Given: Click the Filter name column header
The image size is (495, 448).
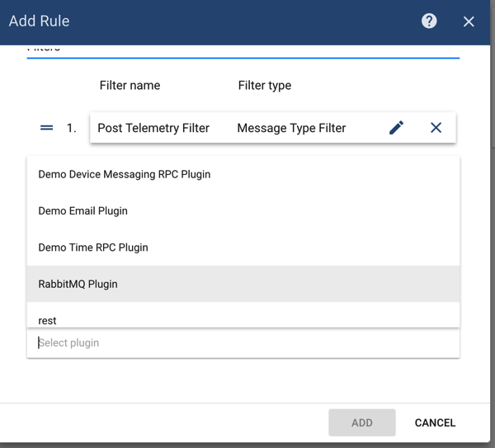Looking at the screenshot, I should click(130, 85).
